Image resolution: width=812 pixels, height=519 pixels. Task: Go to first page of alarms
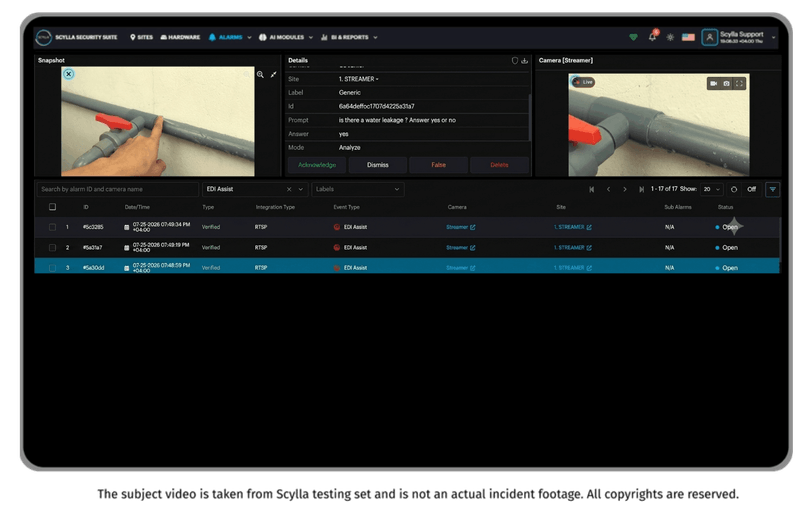591,190
